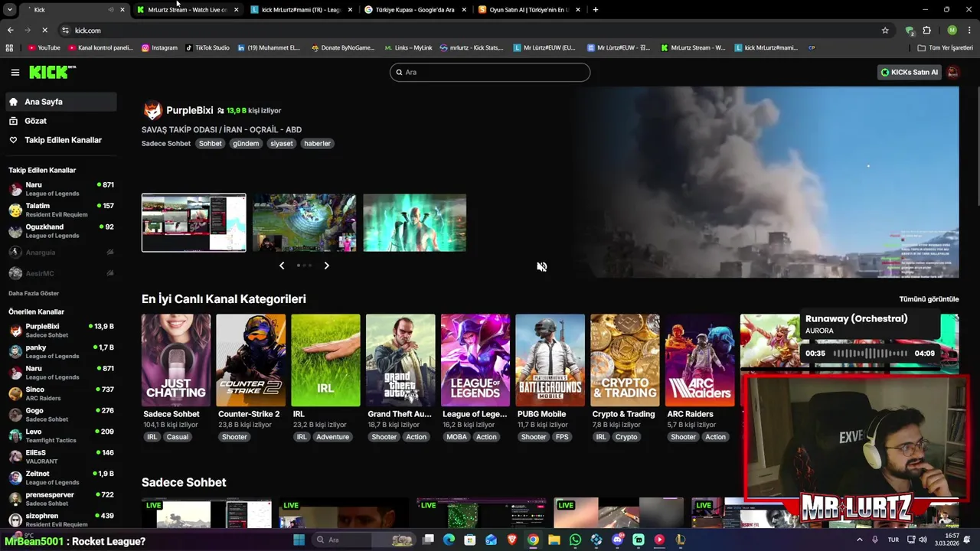Click KICKs Satın Al button

tap(909, 72)
